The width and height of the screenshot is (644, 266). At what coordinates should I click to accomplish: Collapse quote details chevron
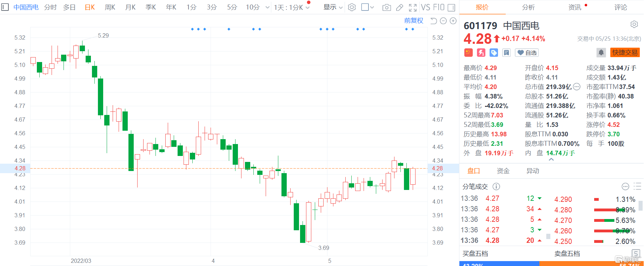551,159
